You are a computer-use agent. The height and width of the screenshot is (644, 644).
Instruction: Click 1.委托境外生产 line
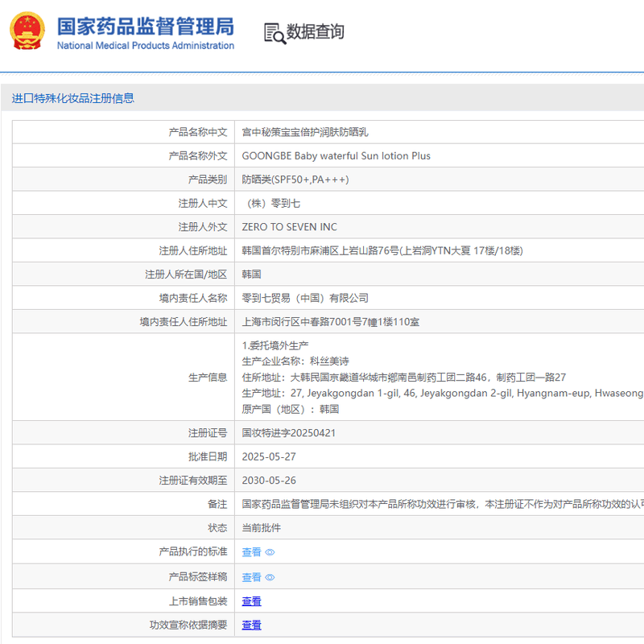coord(275,345)
